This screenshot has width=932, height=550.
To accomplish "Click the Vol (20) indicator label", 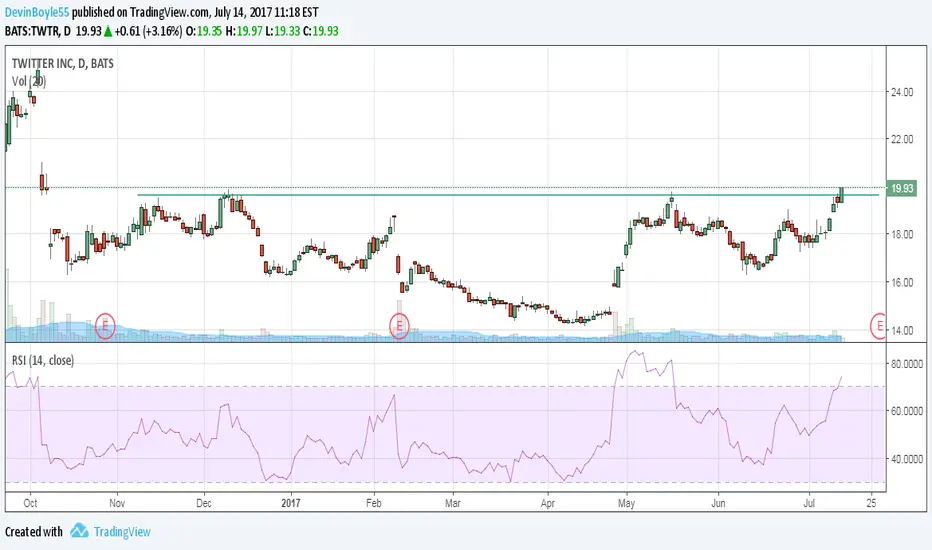I will pos(29,81).
